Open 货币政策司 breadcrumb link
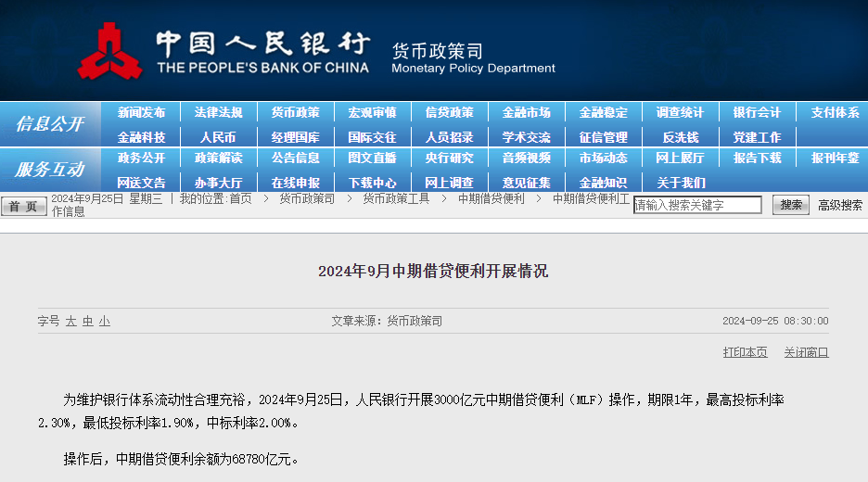The height and width of the screenshot is (482, 868). 307,198
